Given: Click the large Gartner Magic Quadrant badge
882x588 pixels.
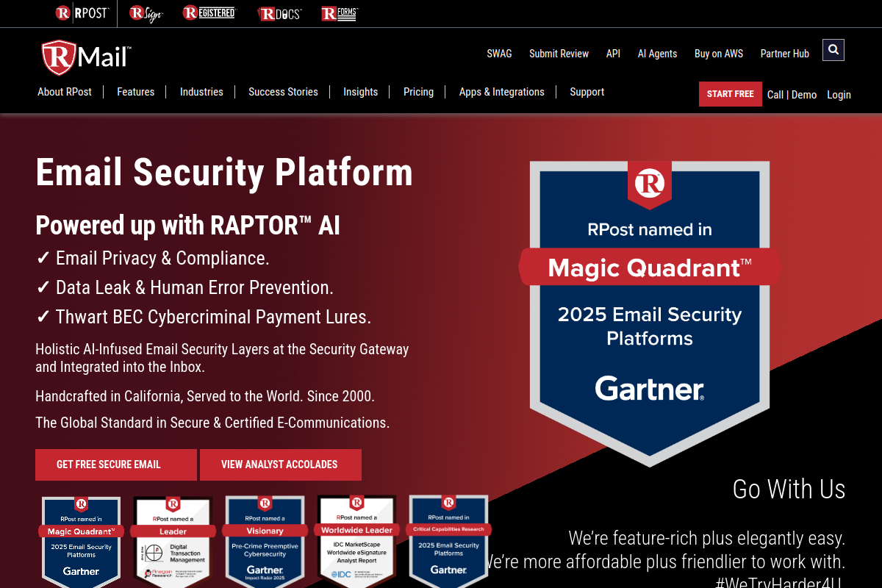Looking at the screenshot, I should point(650,312).
